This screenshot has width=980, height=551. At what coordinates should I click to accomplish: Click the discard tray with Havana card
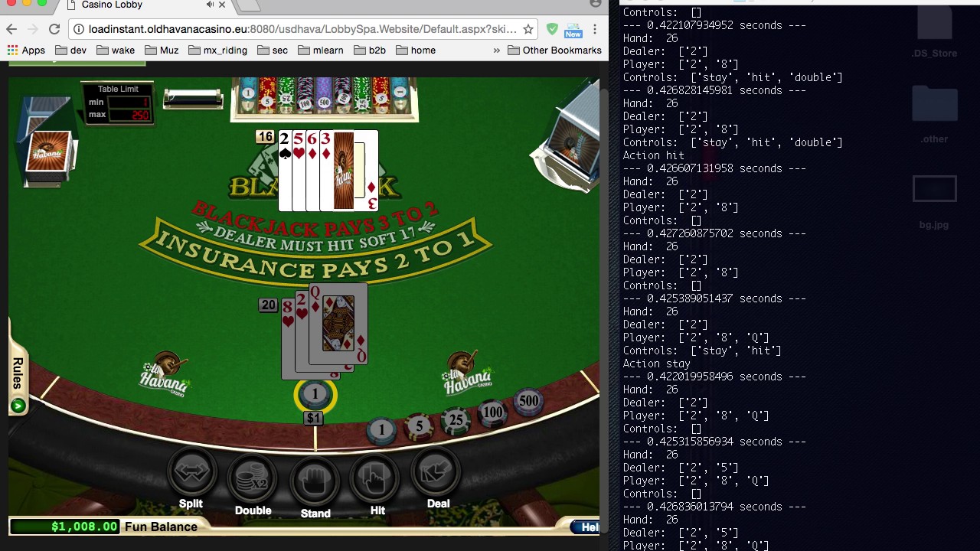pyautogui.click(x=51, y=142)
